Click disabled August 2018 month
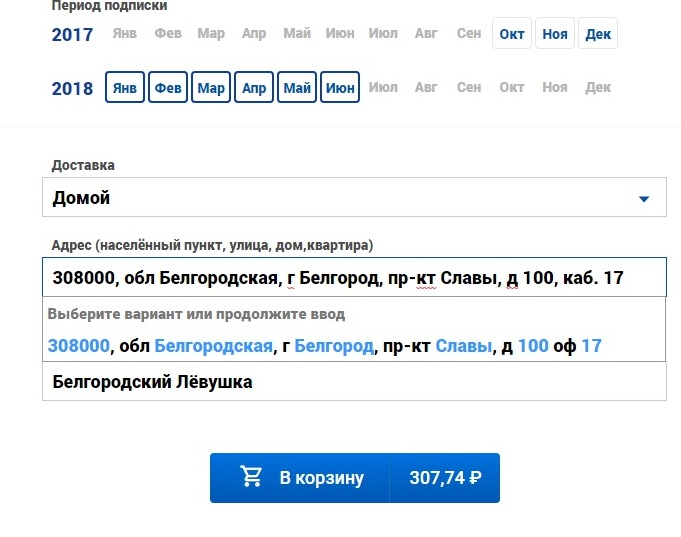 point(426,87)
